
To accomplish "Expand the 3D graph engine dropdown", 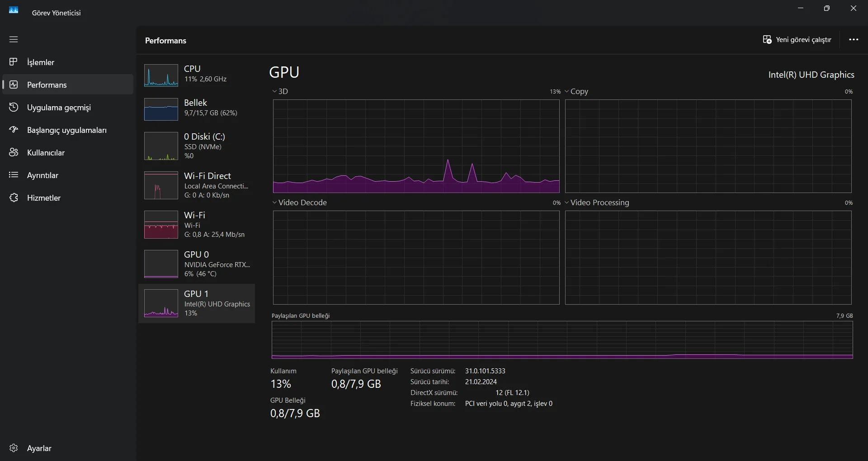I will pos(275,91).
